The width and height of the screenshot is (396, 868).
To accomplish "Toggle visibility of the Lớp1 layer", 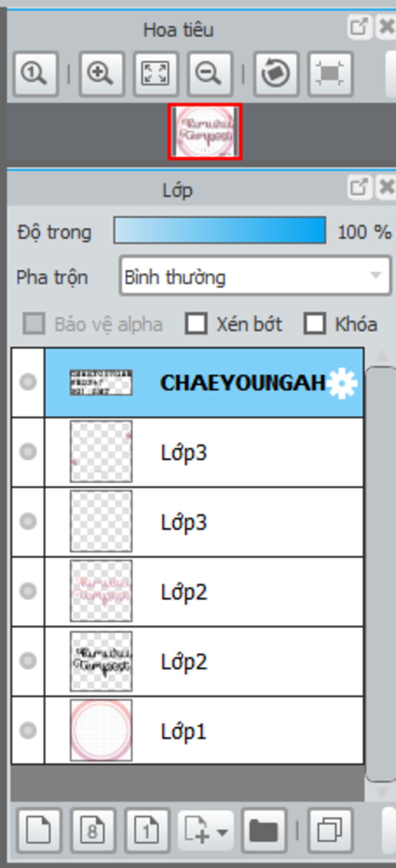I will click(x=28, y=730).
